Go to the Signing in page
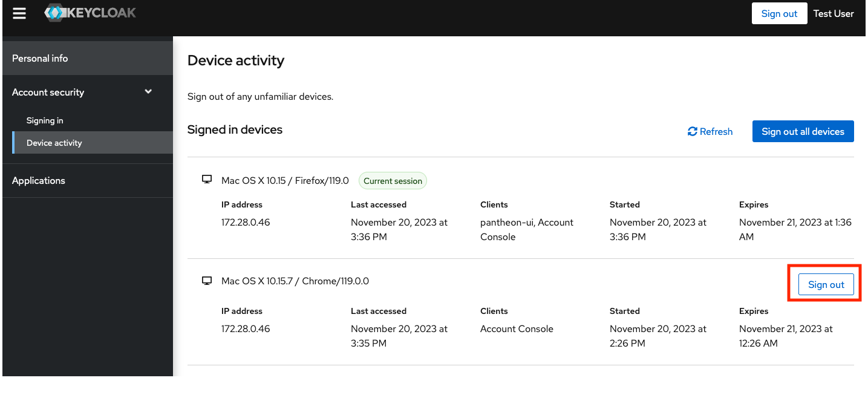 45,121
